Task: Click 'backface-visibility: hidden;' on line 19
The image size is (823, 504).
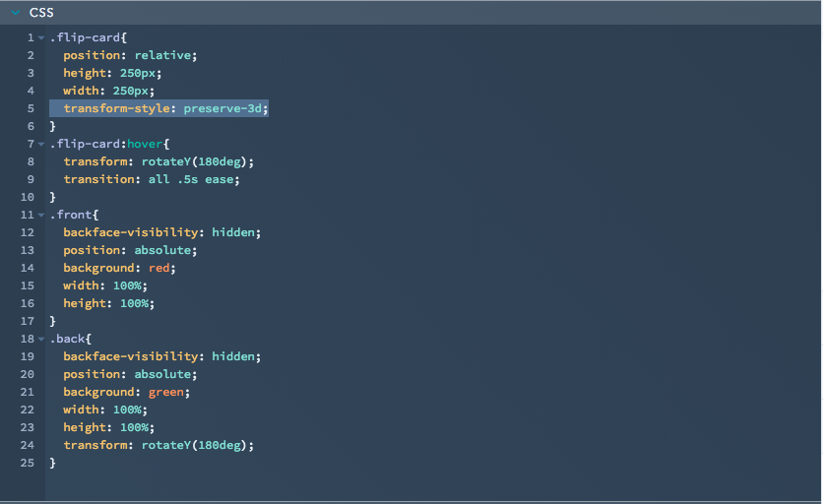Action: pos(162,356)
